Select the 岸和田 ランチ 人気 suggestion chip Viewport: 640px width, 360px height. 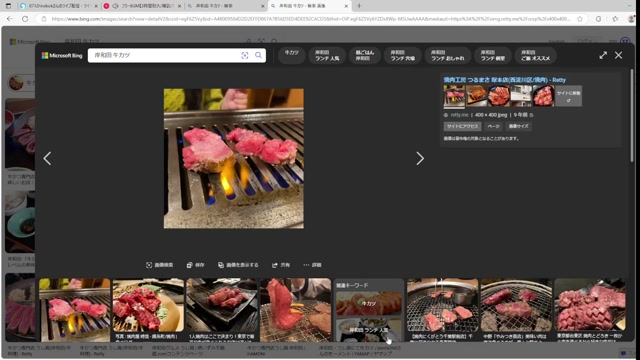[x=327, y=55]
